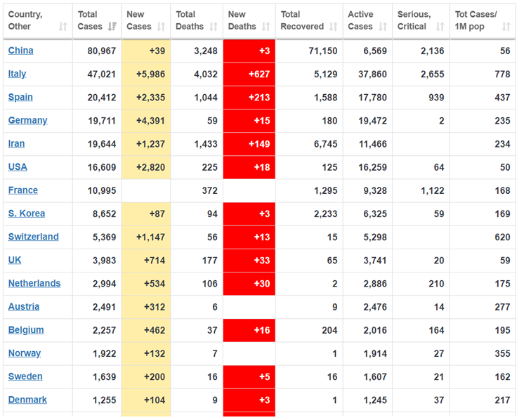Sort by Total Recovered column arrows

tap(333, 27)
